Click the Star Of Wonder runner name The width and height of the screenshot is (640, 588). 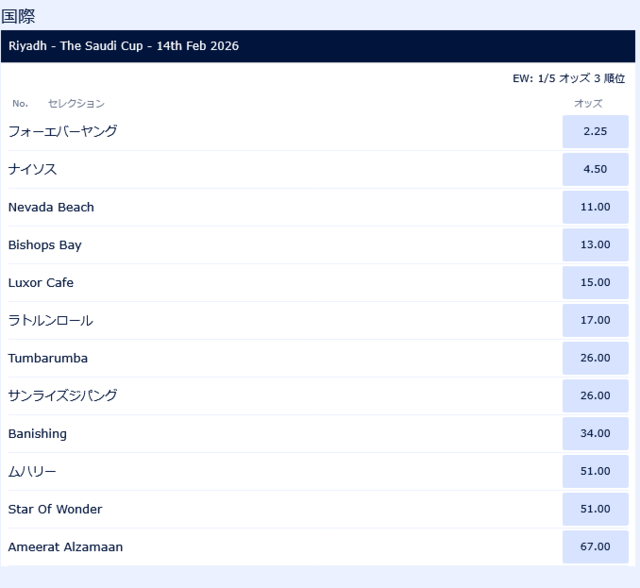(x=55, y=509)
